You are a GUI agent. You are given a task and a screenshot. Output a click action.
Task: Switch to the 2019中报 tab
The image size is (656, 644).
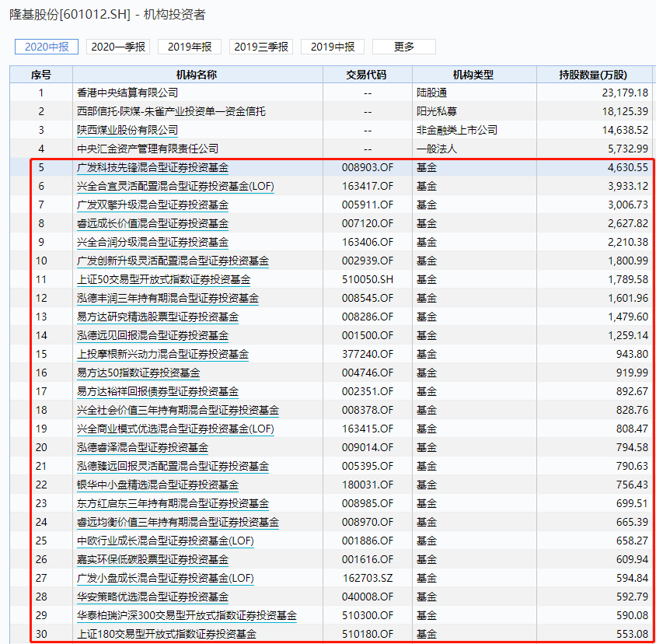334,47
